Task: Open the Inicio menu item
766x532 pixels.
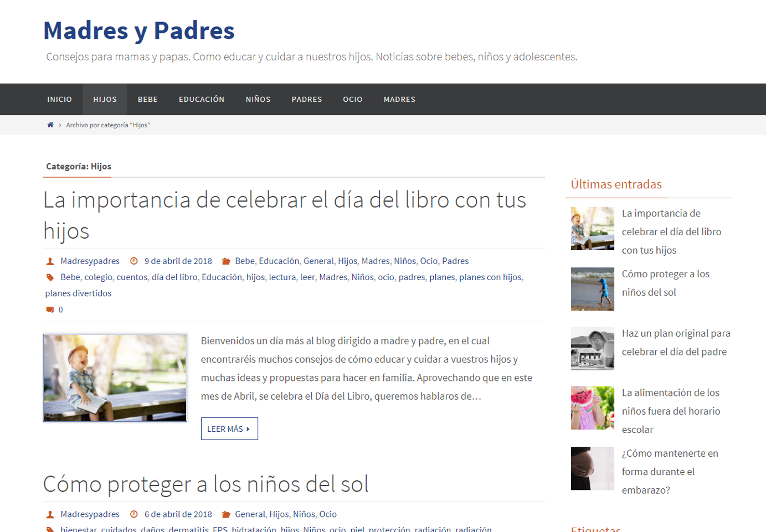Action: coord(59,100)
